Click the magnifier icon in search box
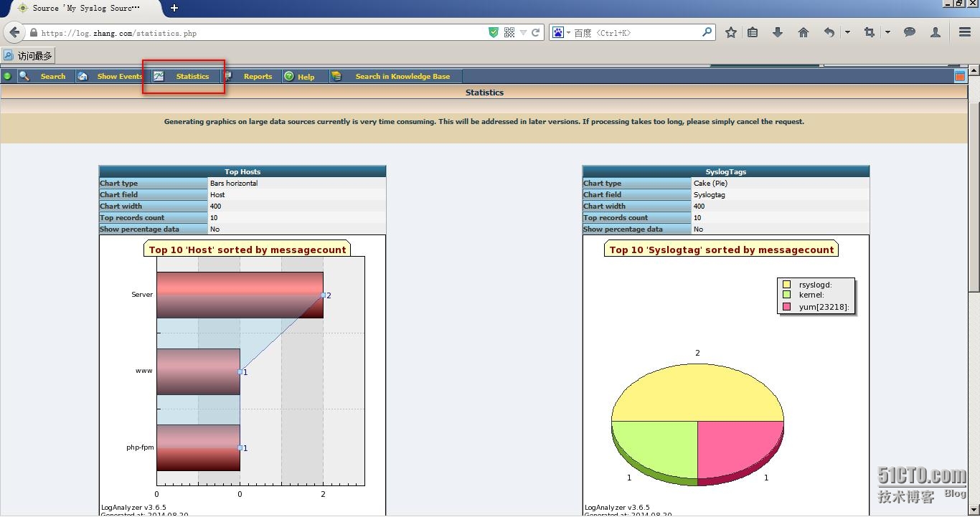This screenshot has height=517, width=980. (707, 32)
